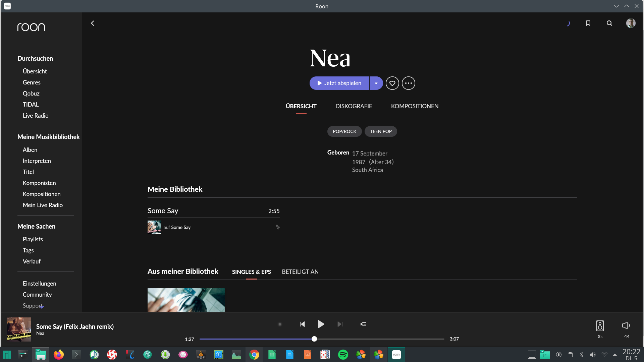The width and height of the screenshot is (644, 362).
Task: Click the roon logo
Action: pos(31,27)
